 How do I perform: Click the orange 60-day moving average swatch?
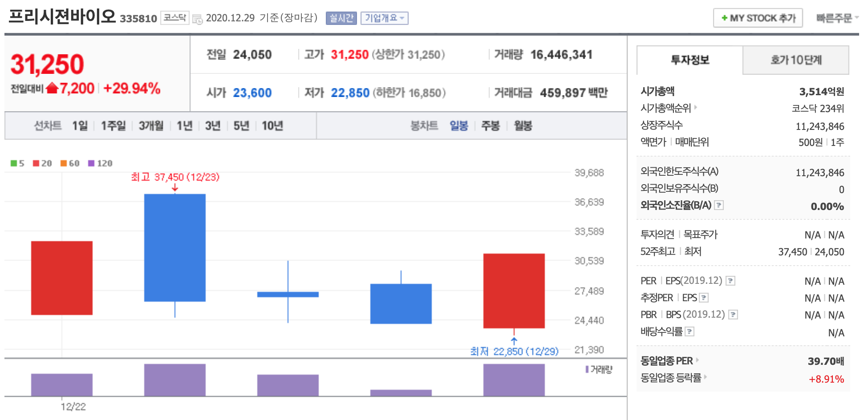coord(64,163)
